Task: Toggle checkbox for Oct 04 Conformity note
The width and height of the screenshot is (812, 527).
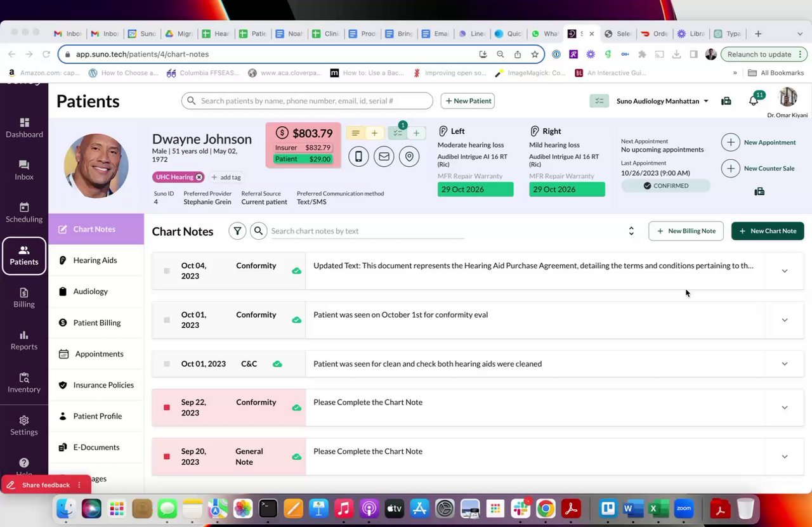Action: pyautogui.click(x=167, y=271)
